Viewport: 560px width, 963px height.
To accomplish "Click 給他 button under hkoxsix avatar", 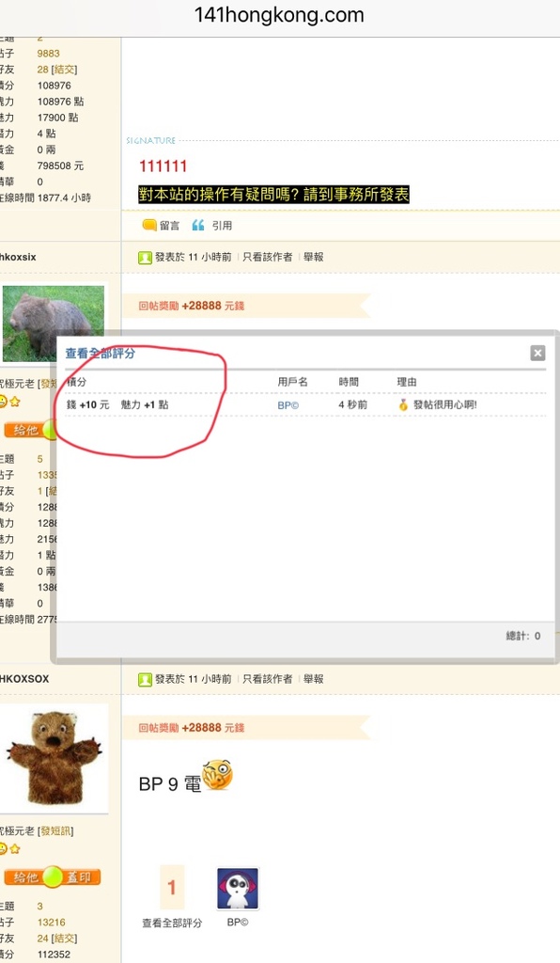I will pos(24,431).
